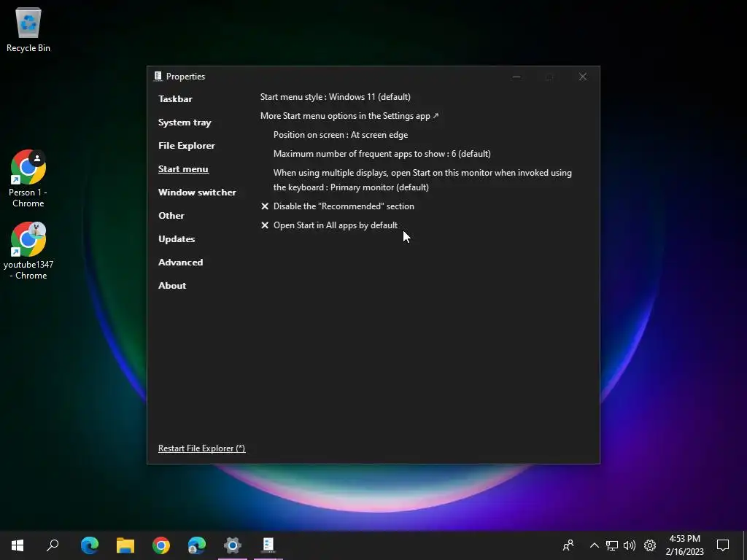
Task: Switch to System tray section
Action: pos(185,122)
